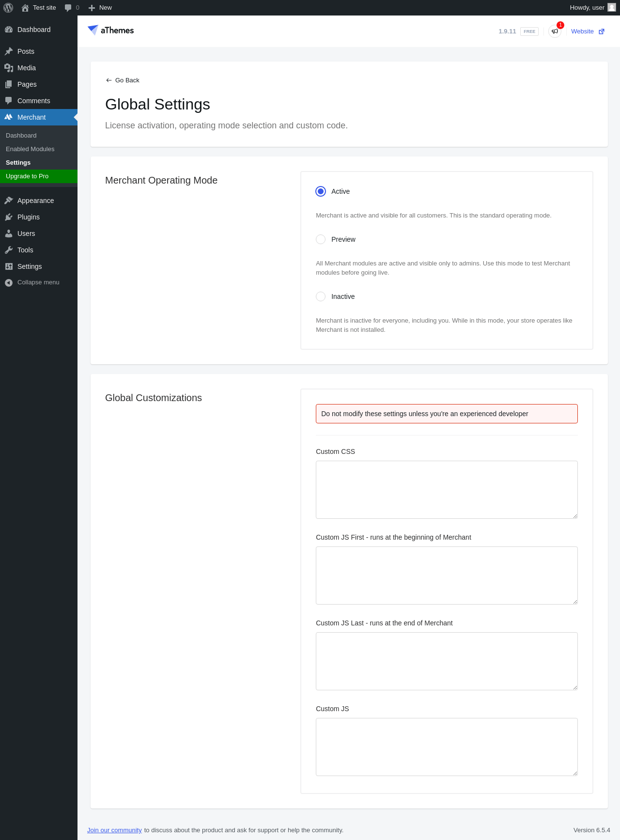The image size is (620, 840).
Task: Open the Appearance menu
Action: [35, 201]
